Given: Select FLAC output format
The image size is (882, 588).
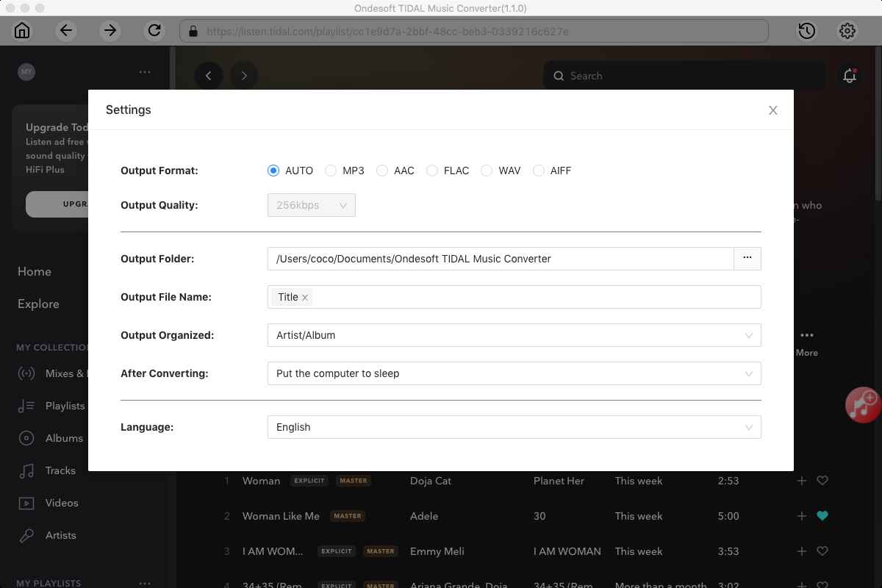Looking at the screenshot, I should [x=432, y=171].
